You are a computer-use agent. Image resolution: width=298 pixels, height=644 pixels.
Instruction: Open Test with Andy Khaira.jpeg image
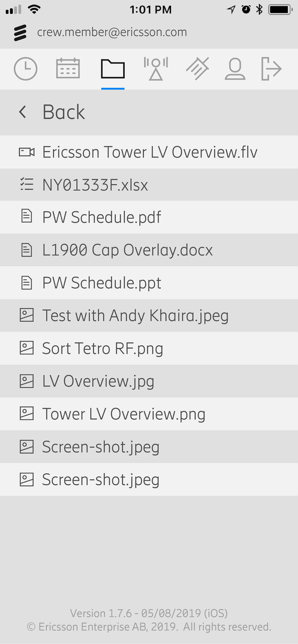tap(149, 316)
